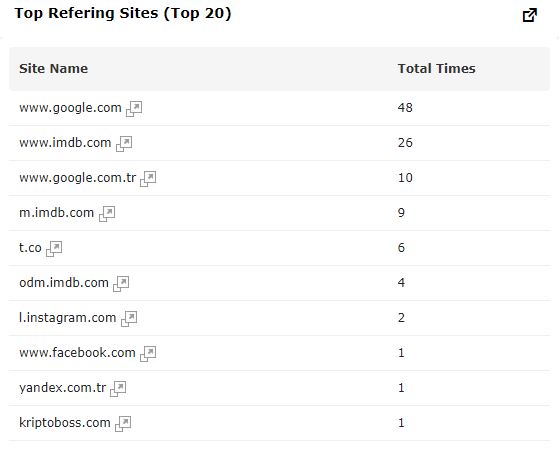Open external link icon beside www.google.com
Viewport: 559px width, 451px height.
pyautogui.click(x=134, y=108)
